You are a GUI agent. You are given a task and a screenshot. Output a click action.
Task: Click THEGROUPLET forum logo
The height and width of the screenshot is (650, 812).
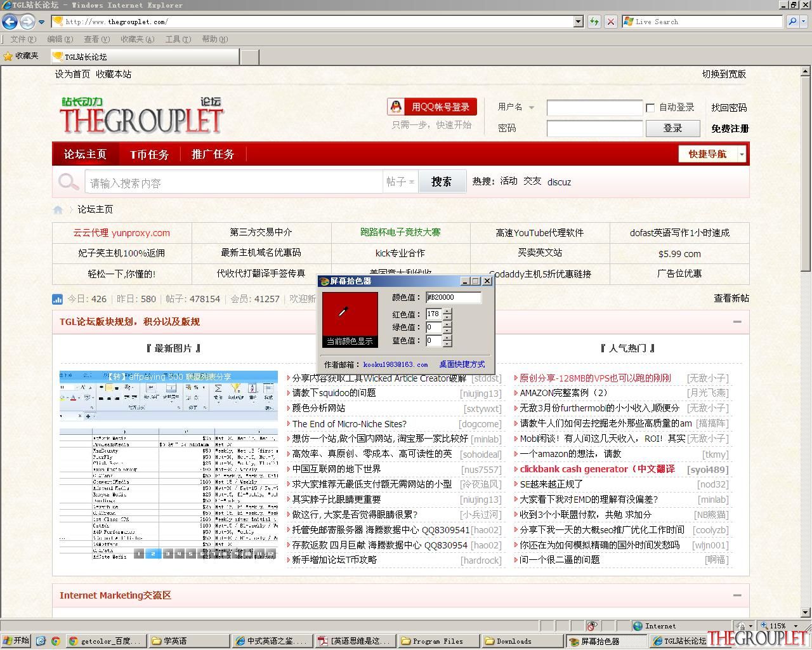[141, 115]
